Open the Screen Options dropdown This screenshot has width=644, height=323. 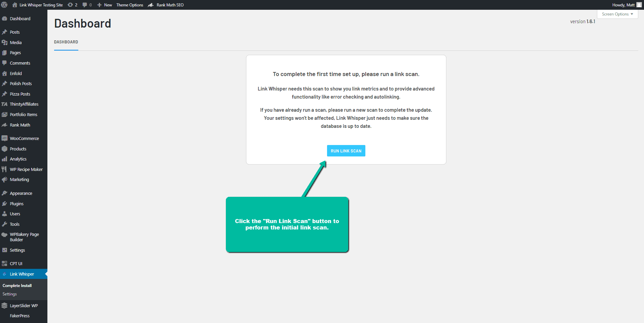(x=617, y=14)
